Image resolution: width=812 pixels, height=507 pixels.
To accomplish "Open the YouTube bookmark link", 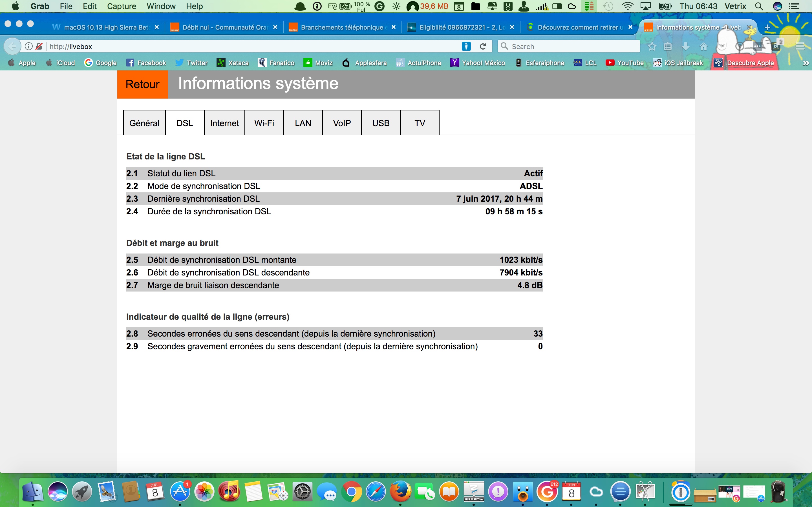I will [x=625, y=63].
